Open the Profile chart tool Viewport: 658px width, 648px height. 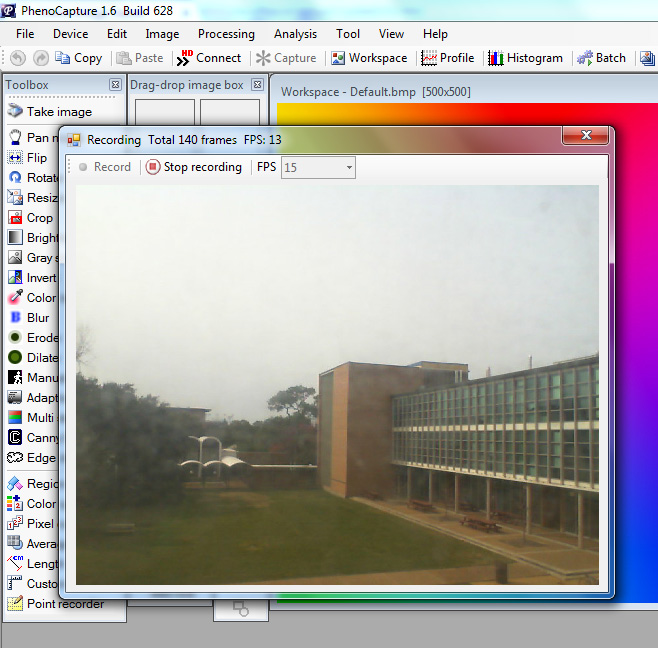(447, 58)
